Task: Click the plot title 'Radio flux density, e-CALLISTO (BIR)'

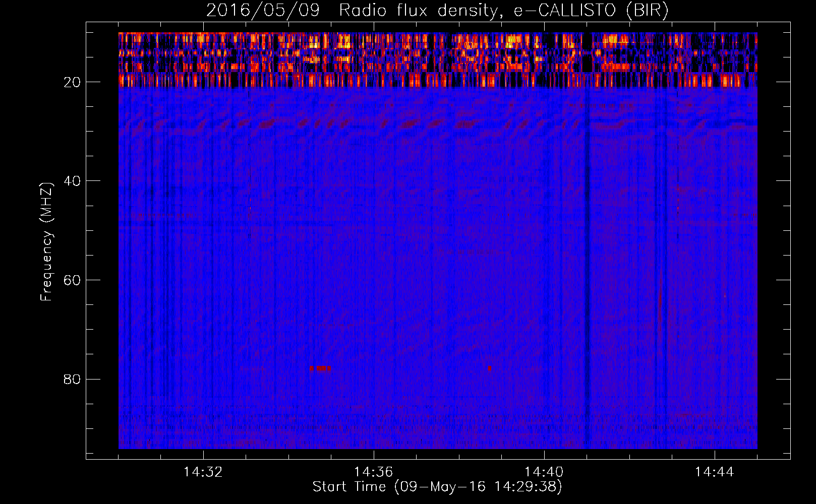Action: tap(503, 10)
